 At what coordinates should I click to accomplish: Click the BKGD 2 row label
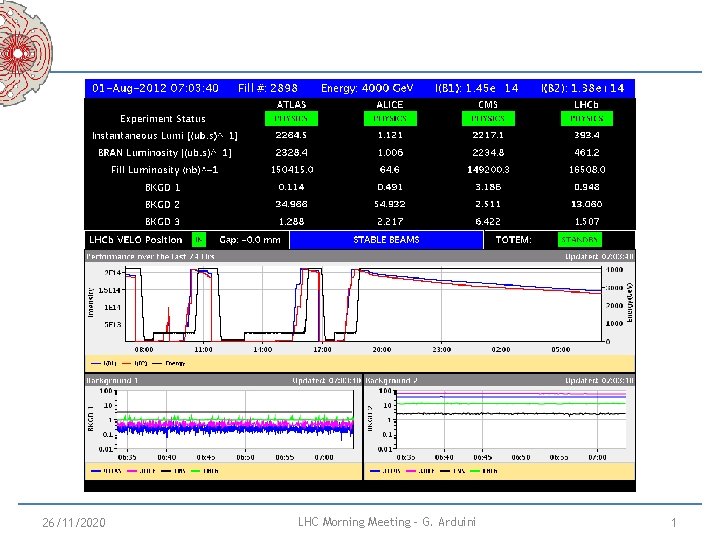click(x=163, y=204)
